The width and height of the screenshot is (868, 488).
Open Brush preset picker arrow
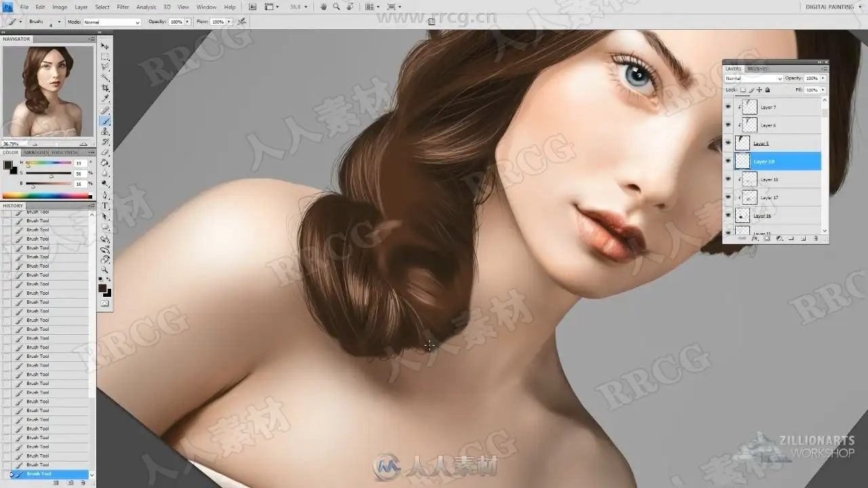[x=59, y=22]
